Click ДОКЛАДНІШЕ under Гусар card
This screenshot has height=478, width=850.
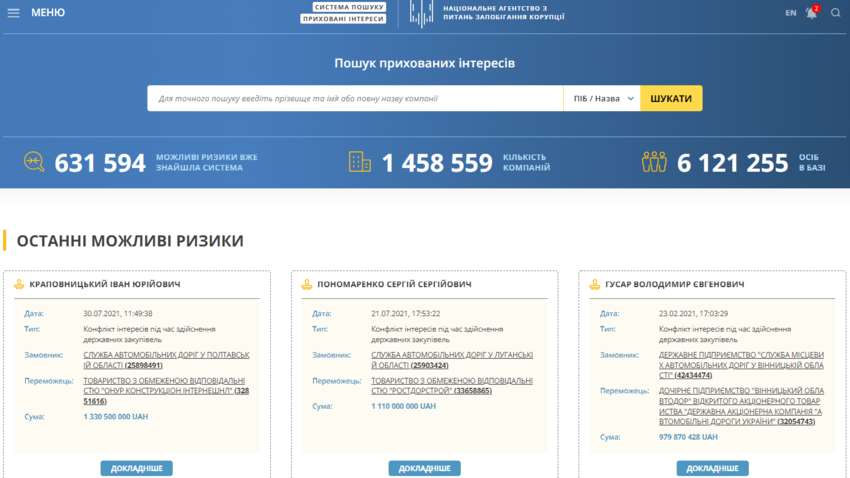pyautogui.click(x=712, y=468)
